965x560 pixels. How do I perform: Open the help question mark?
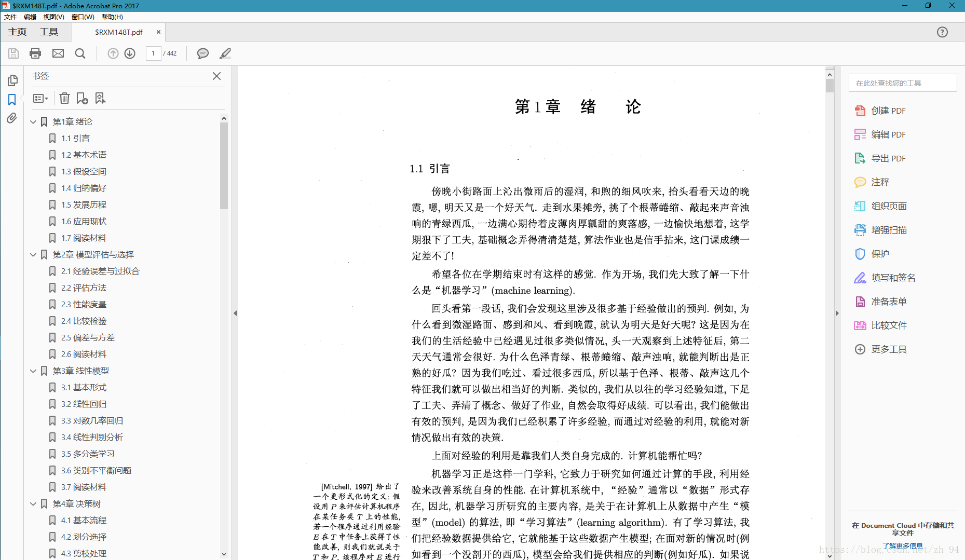tap(942, 32)
